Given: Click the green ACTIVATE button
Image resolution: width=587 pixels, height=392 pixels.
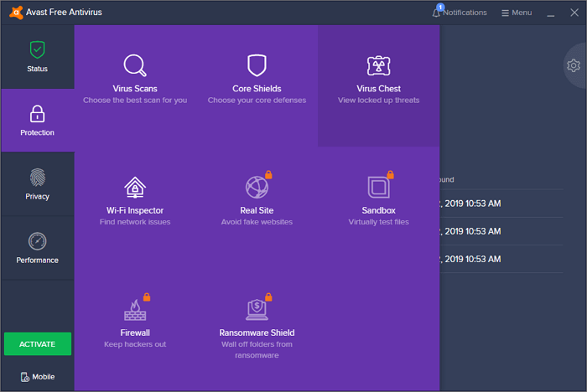Looking at the screenshot, I should pyautogui.click(x=38, y=343).
